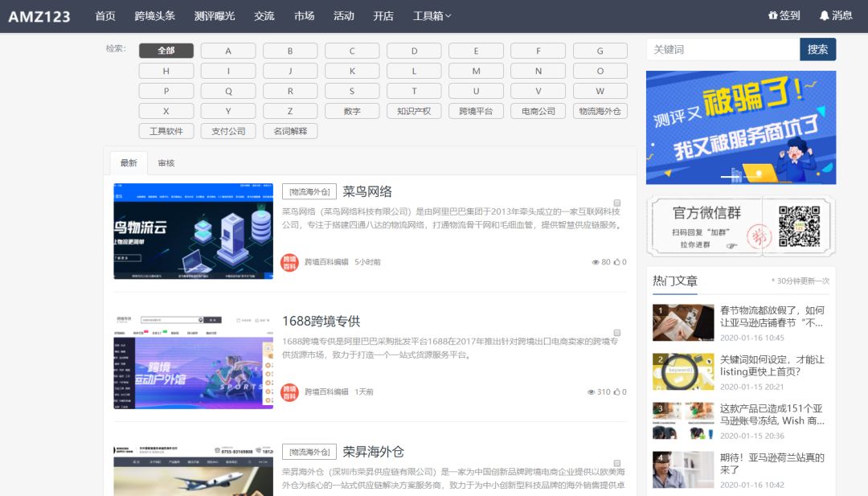868x496 pixels.
Task: Tick the checkbox on the 荣昇海外仓 entry
Action: point(616,463)
